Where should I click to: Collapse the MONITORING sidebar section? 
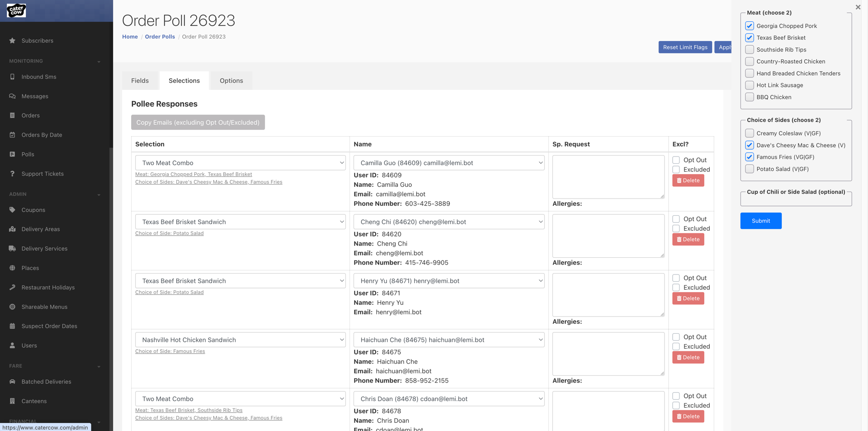point(99,61)
